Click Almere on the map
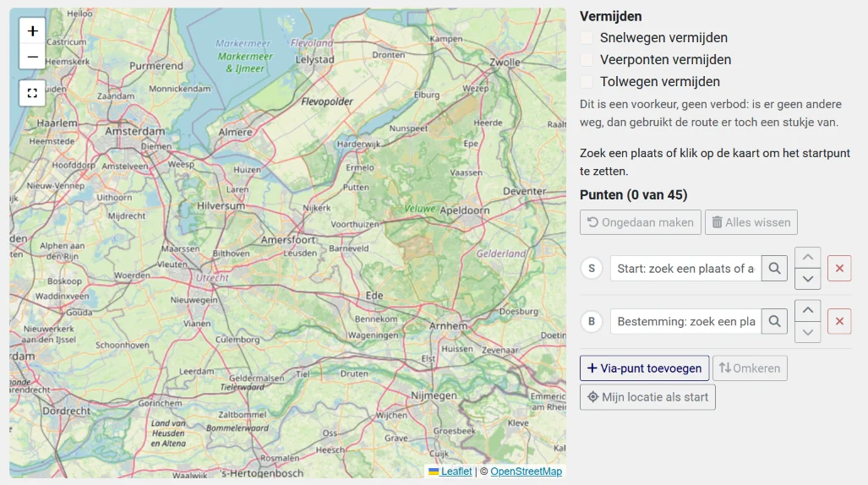This screenshot has height=485, width=868. (235, 133)
